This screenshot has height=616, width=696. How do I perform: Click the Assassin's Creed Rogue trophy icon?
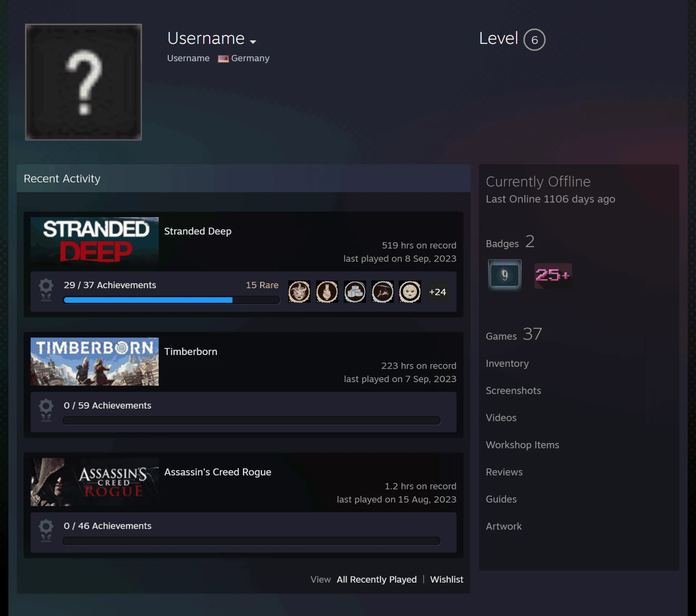pos(46,530)
